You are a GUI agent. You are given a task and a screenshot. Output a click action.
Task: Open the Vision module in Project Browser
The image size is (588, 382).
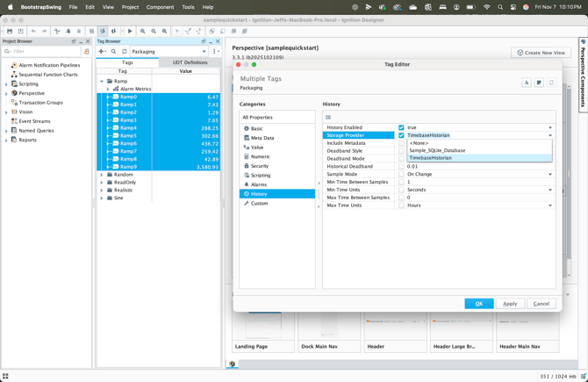coord(25,112)
